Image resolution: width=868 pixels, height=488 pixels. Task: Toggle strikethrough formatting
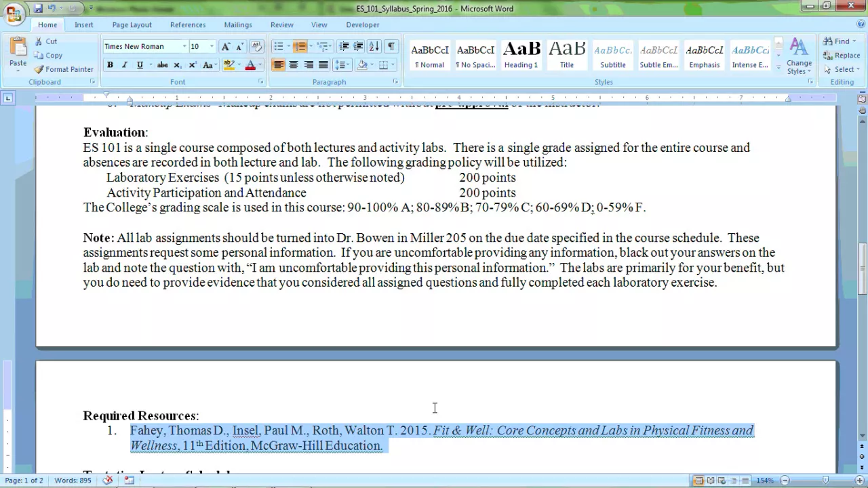(162, 65)
